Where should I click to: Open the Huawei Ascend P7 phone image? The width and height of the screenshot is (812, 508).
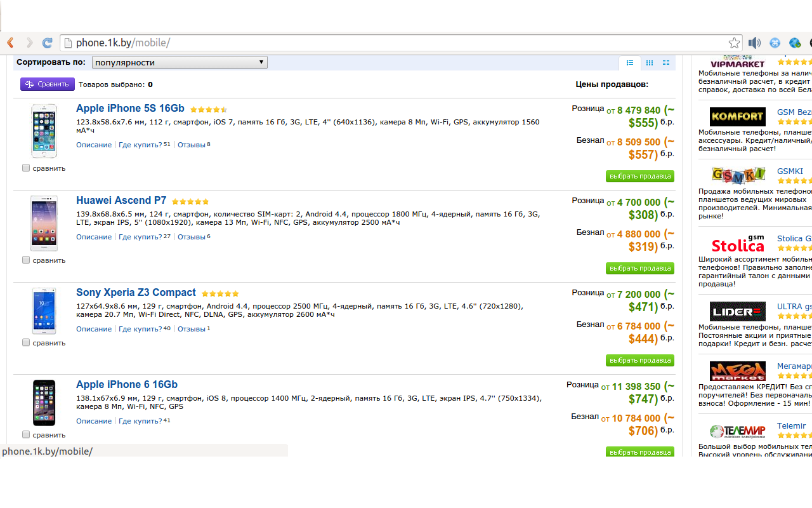point(44,223)
